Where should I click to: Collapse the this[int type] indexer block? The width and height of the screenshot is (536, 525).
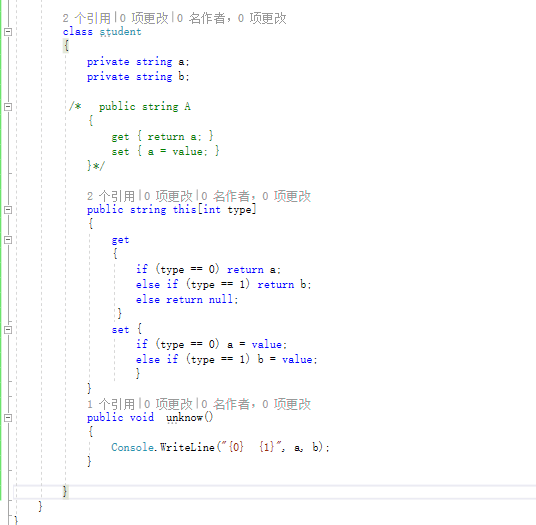pyautogui.click(x=8, y=210)
